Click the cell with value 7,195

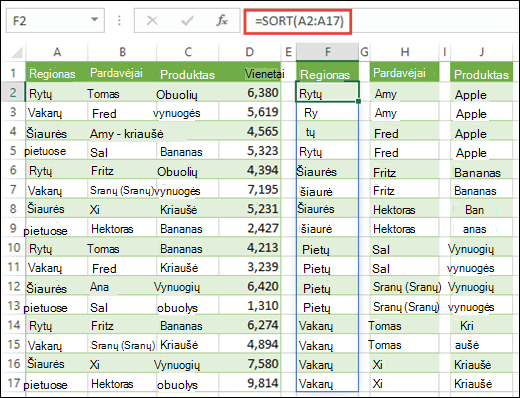point(250,189)
